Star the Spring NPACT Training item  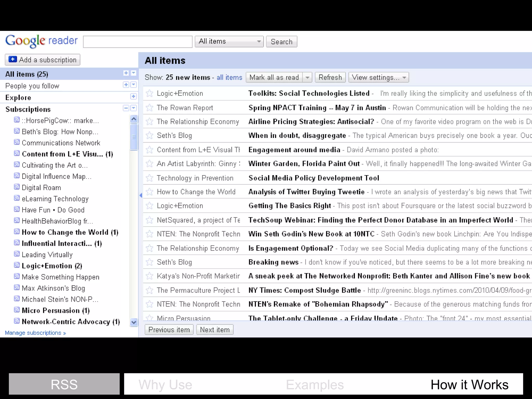(x=149, y=108)
